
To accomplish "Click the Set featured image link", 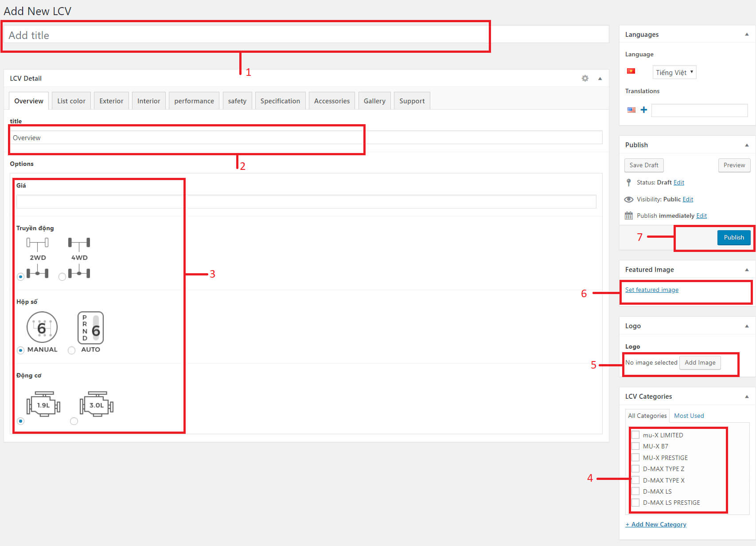I will coord(651,290).
